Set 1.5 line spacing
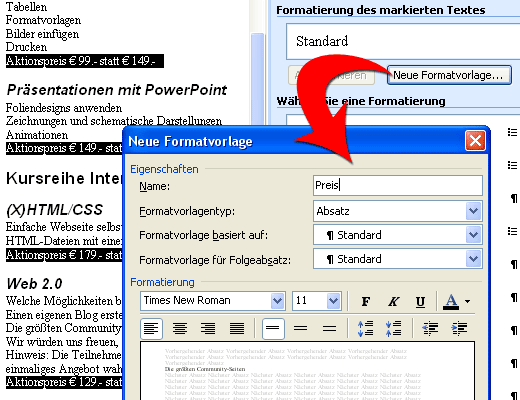 301,329
